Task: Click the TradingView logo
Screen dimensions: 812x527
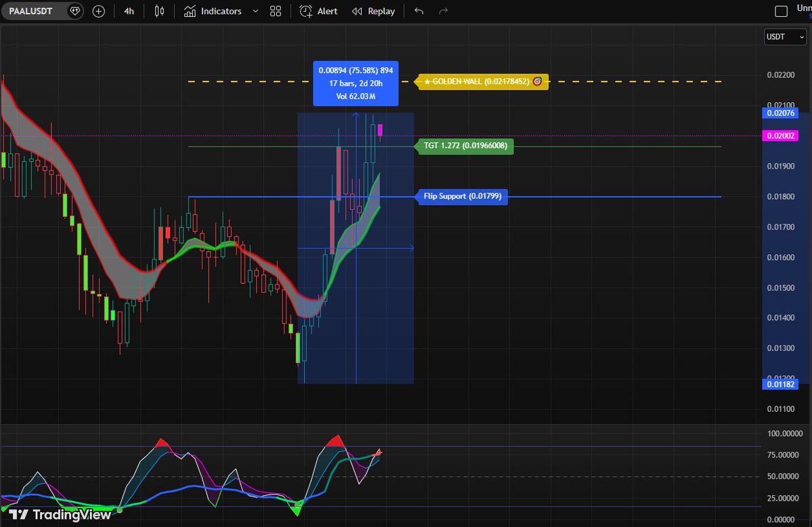Action: click(x=60, y=515)
